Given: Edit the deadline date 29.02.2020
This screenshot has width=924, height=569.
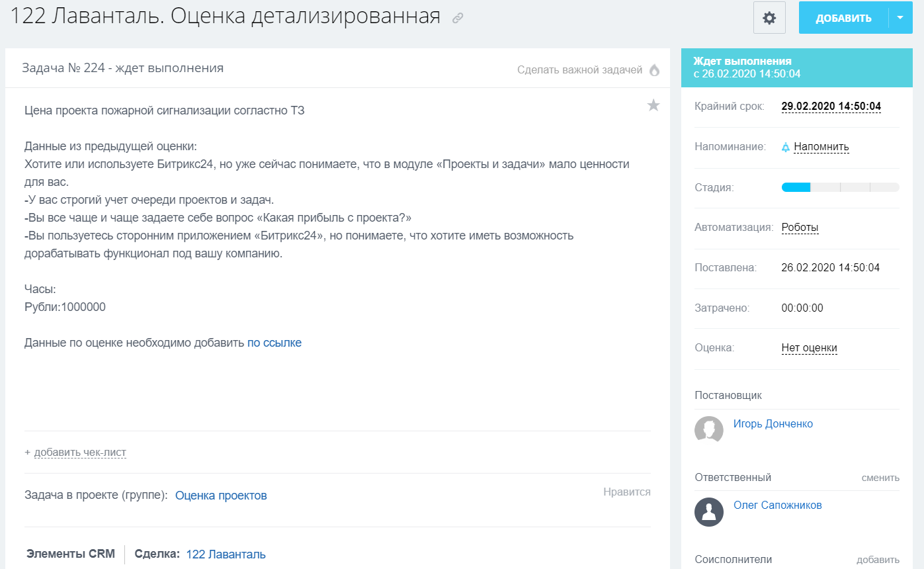Looking at the screenshot, I should pos(831,107).
